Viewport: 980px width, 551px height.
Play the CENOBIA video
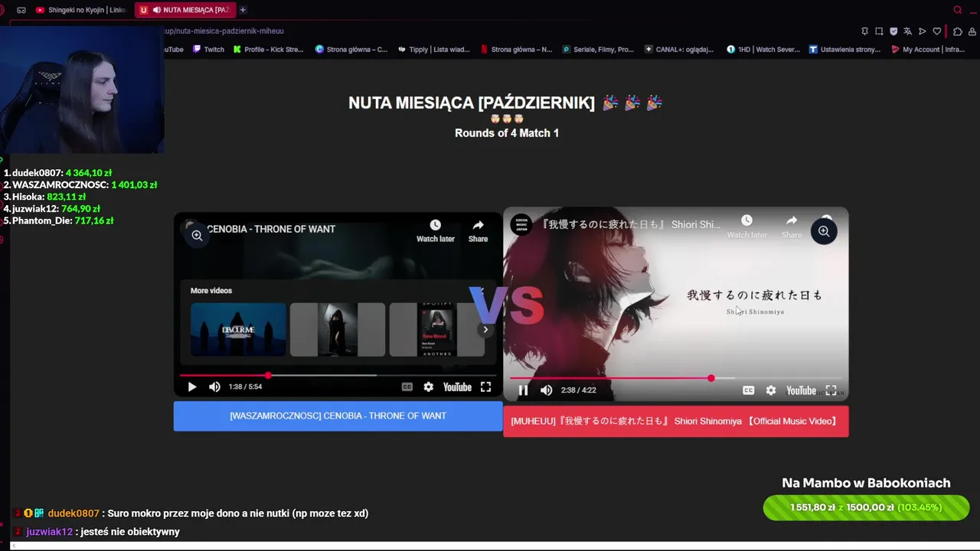point(192,387)
